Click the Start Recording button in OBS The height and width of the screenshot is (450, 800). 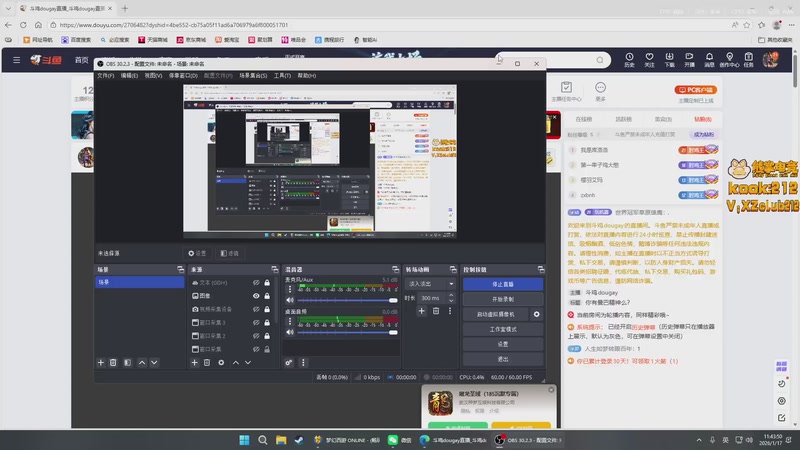(x=503, y=299)
